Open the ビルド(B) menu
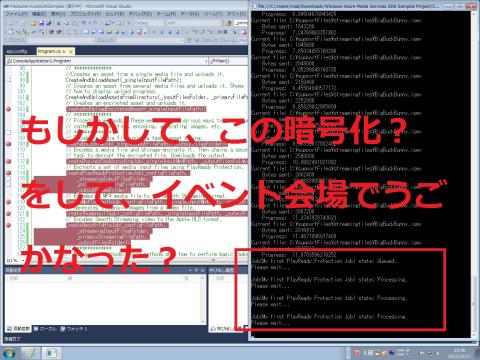Image resolution: width=480 pixels, height=360 pixels. click(115, 14)
